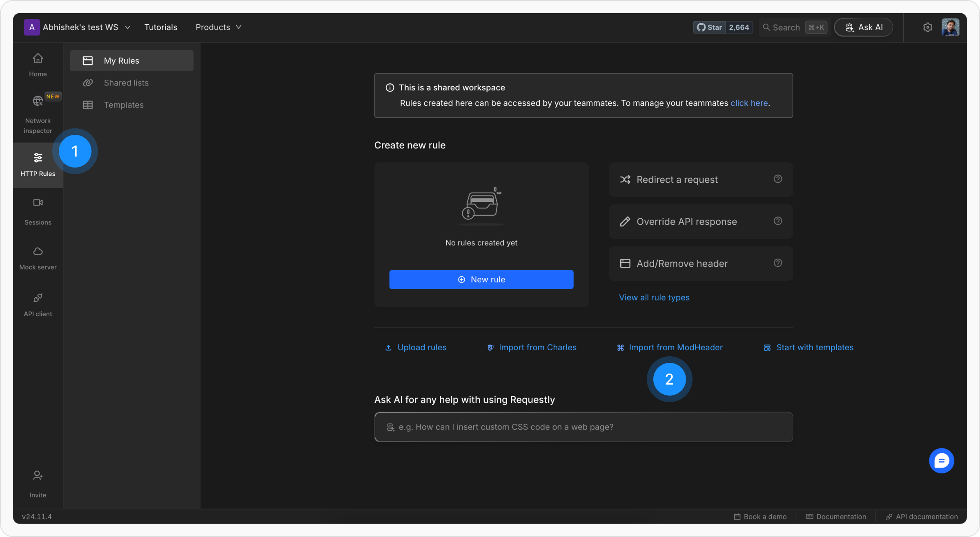Click help icon beside Add/Remove header
Image resolution: width=980 pixels, height=537 pixels.
pyautogui.click(x=777, y=263)
